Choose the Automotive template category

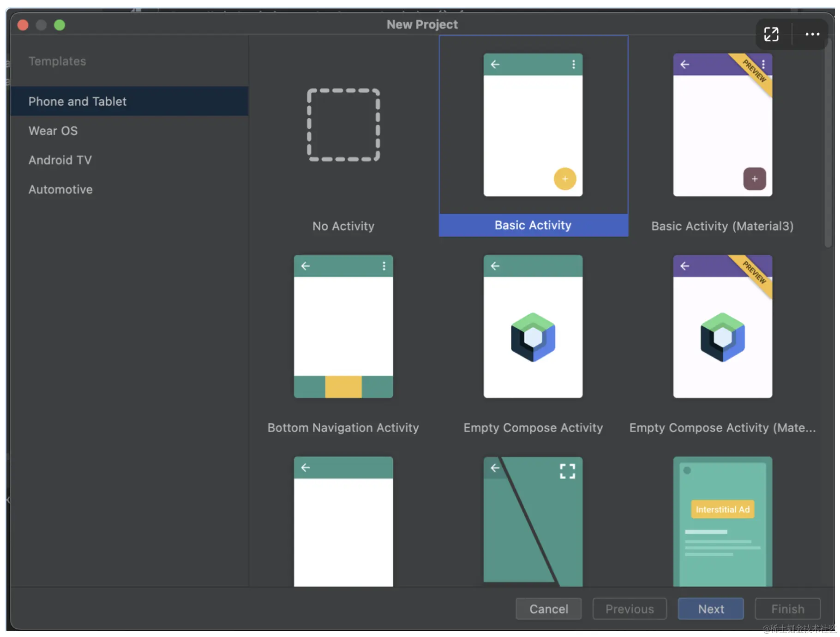(129, 189)
